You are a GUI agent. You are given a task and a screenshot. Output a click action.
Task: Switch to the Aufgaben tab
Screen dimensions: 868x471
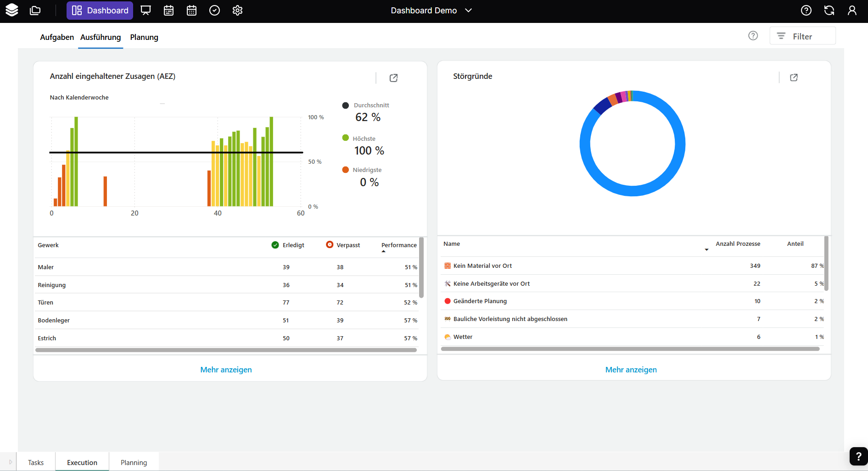[x=57, y=37]
